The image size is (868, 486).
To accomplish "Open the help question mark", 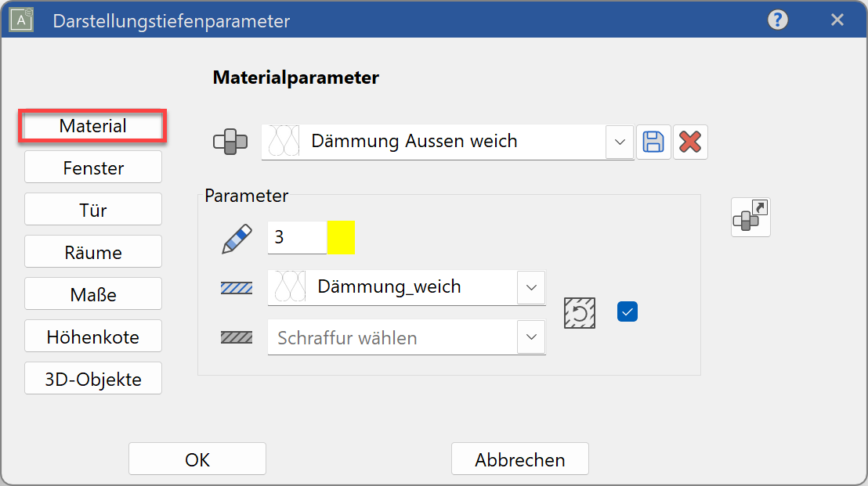I will [777, 20].
